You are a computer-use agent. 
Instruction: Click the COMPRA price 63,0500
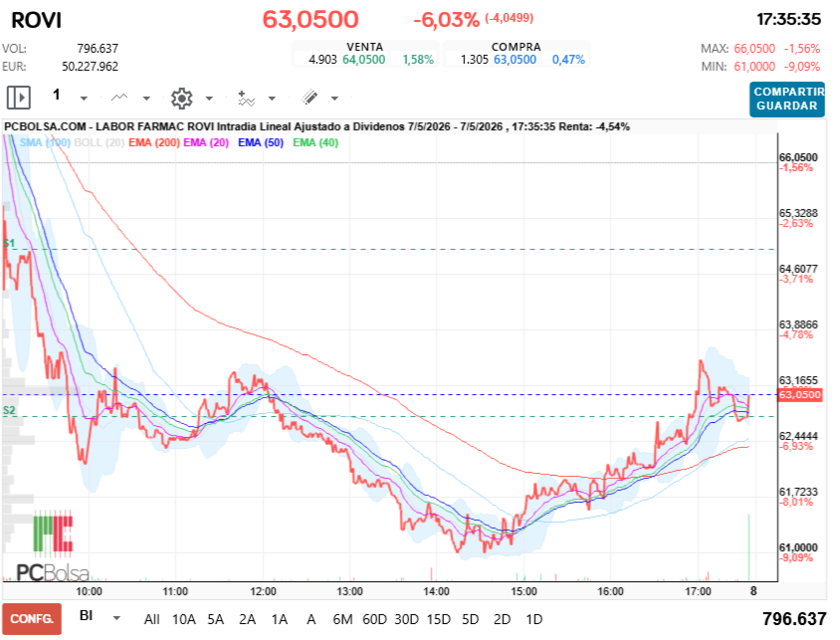(515, 60)
